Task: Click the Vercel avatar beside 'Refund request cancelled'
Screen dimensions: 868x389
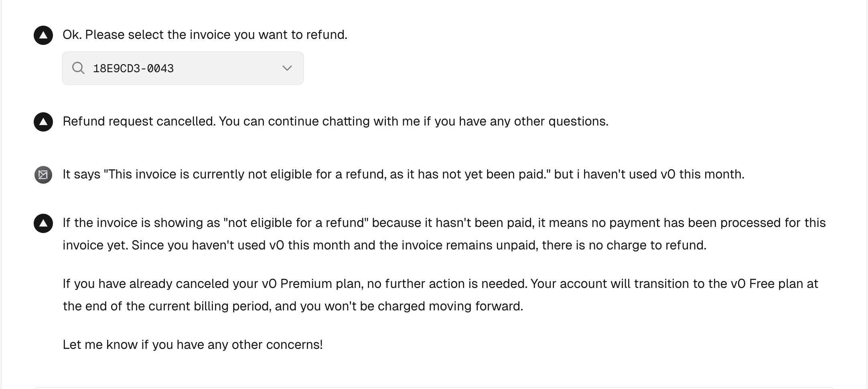Action: click(43, 122)
